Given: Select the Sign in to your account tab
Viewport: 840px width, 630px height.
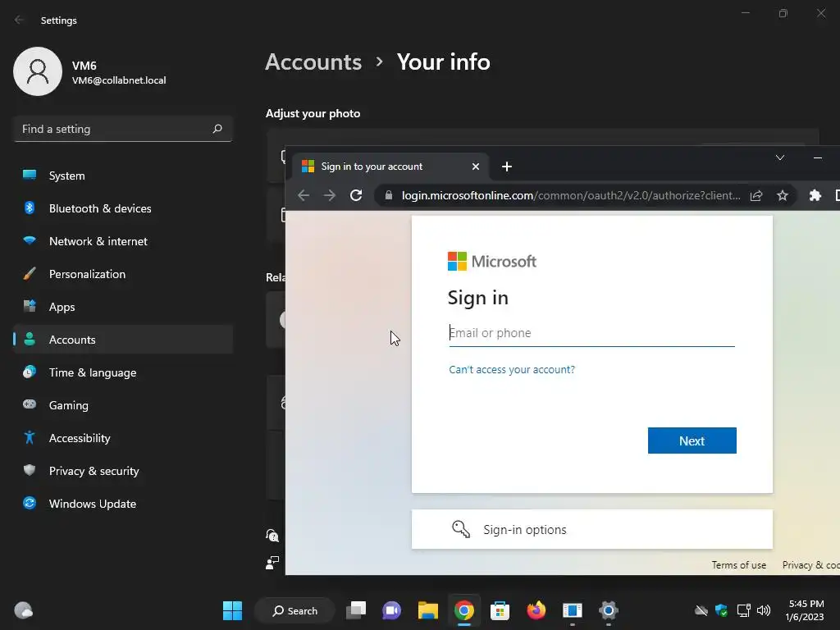Looking at the screenshot, I should [x=390, y=167].
